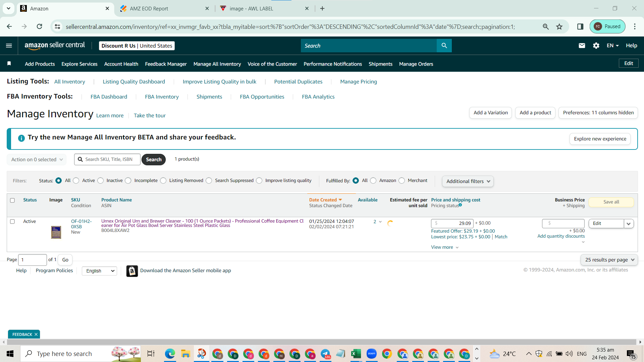Open Telegram from the taskbar
This screenshot has height=362, width=644.
(x=325, y=354)
